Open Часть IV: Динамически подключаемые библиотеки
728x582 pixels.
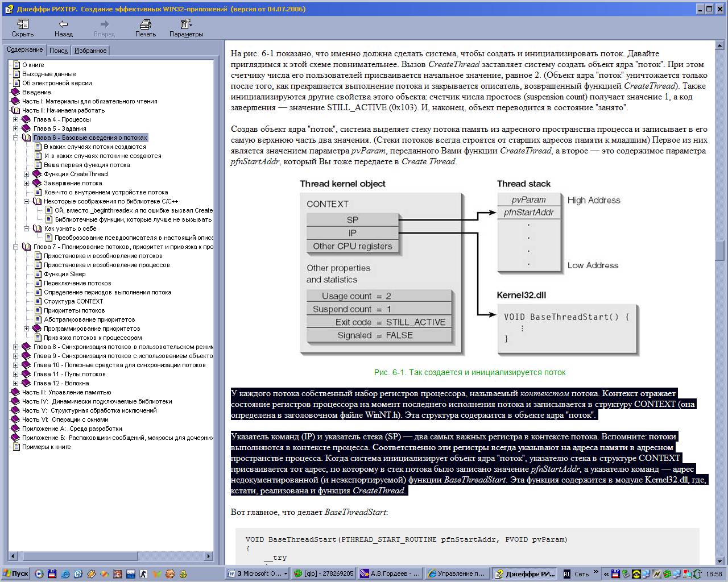click(97, 401)
